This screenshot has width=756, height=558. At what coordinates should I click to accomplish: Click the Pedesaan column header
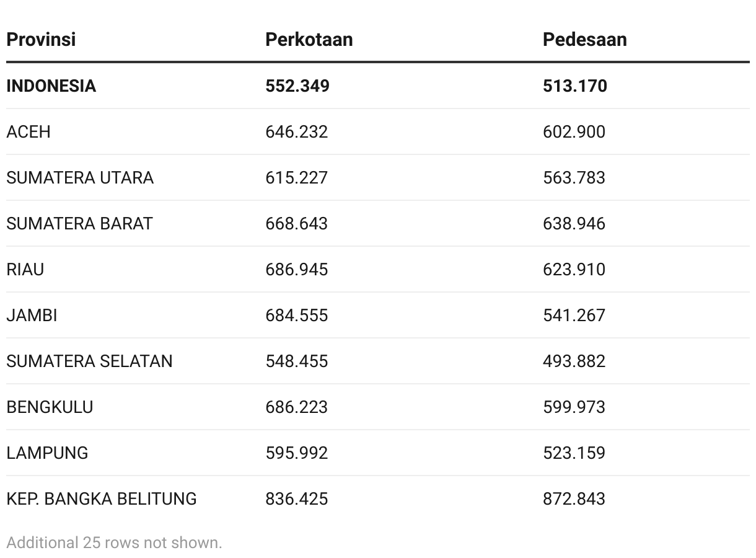click(585, 39)
